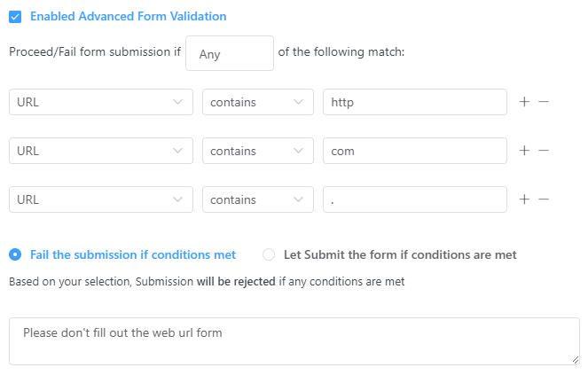588x375 pixels.
Task: Click the com value input field
Action: 414,151
